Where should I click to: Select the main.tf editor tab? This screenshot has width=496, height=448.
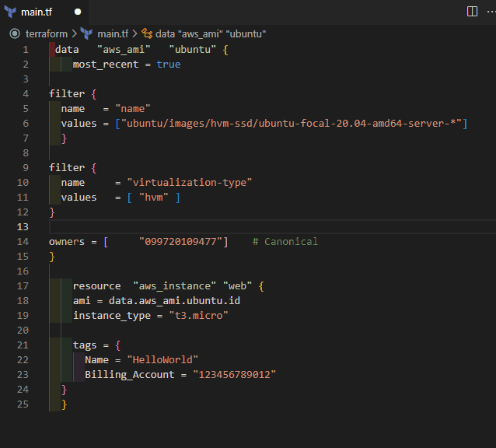44,12
